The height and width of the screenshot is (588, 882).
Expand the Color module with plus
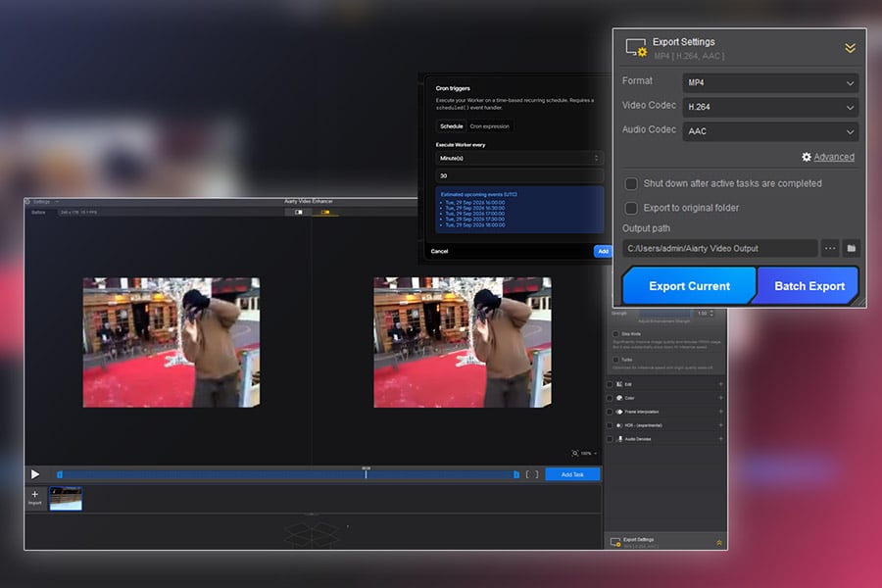point(720,398)
